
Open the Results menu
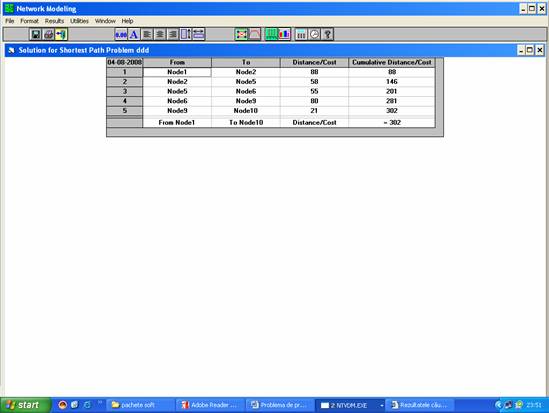click(54, 21)
